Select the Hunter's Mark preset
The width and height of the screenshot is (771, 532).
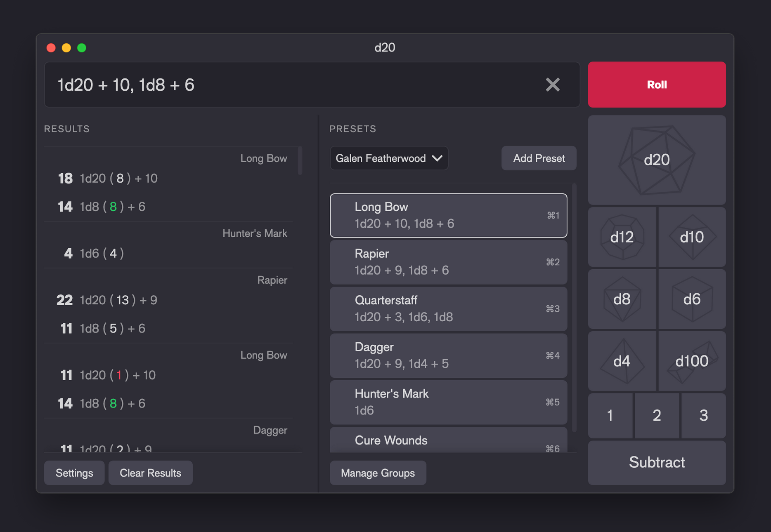(448, 402)
